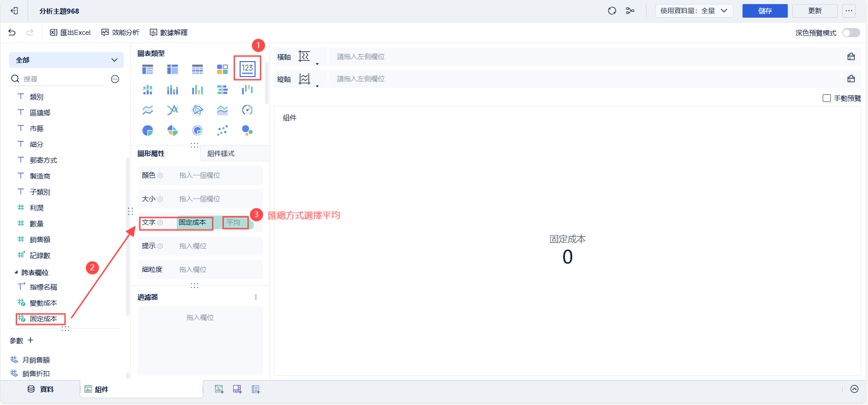Open text property settings gear

point(160,222)
